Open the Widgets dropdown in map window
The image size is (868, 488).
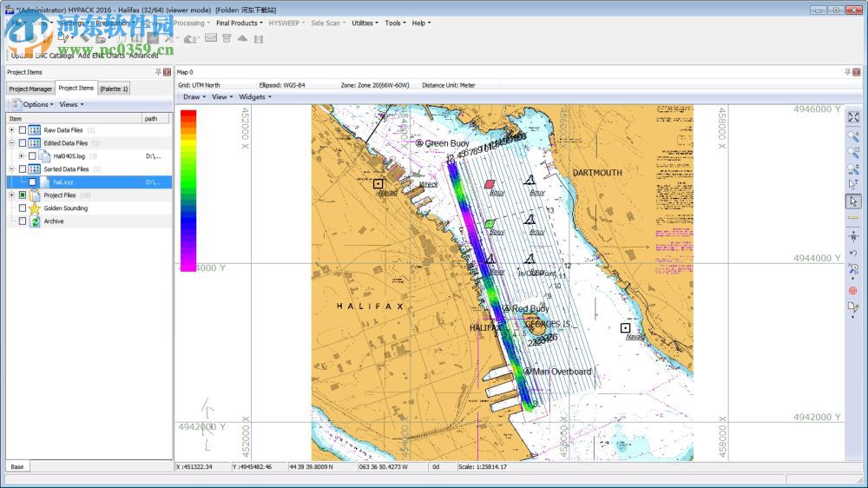[254, 97]
